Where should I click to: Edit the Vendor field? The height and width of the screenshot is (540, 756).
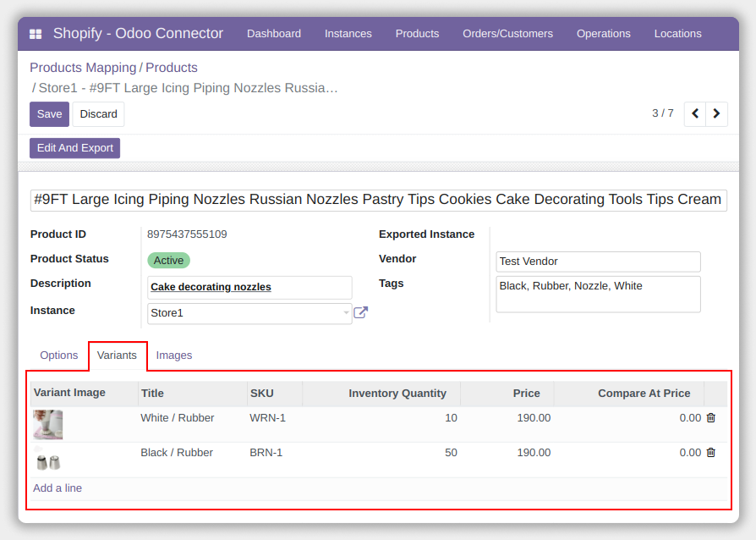click(x=598, y=262)
